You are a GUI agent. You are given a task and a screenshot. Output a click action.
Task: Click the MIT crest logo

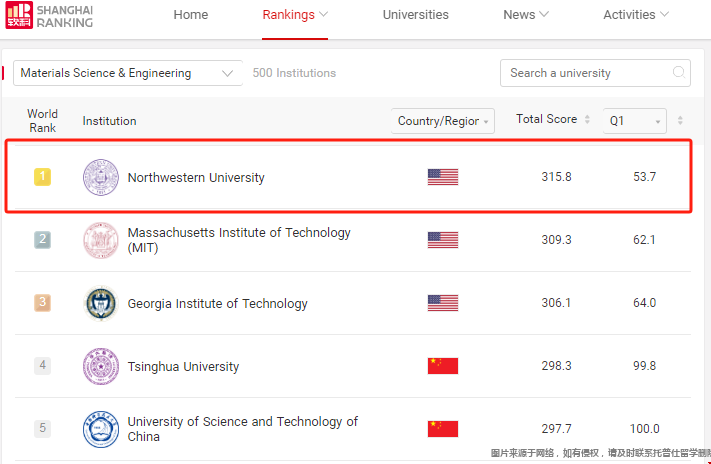point(101,240)
